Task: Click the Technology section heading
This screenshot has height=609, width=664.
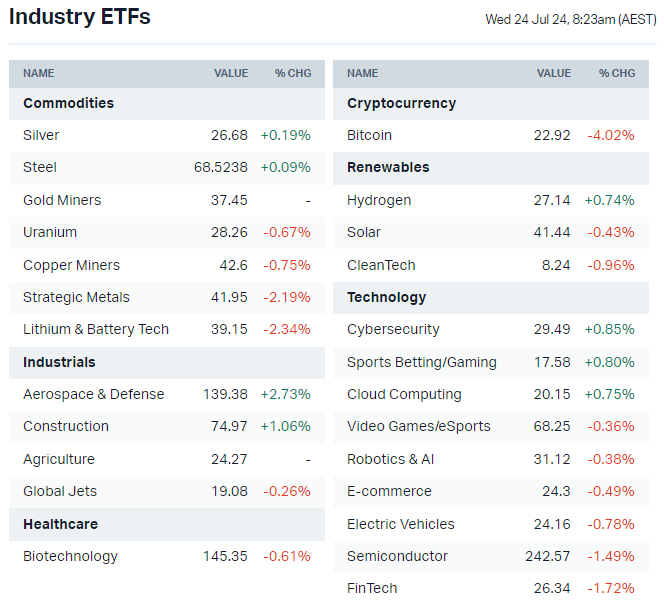Action: [386, 297]
